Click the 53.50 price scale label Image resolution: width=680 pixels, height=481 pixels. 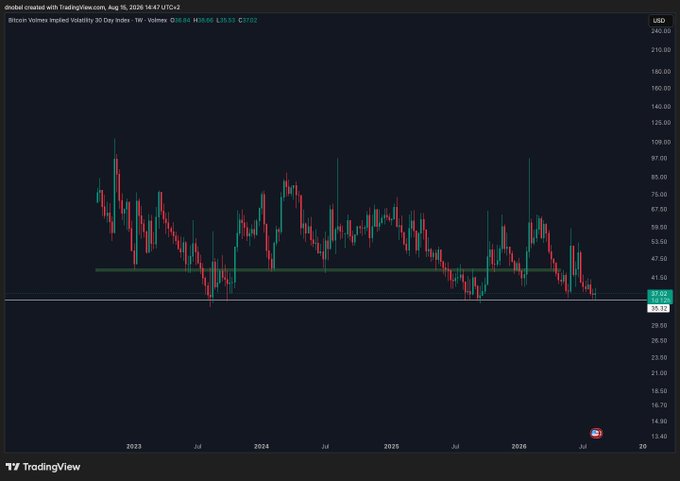pyautogui.click(x=660, y=242)
